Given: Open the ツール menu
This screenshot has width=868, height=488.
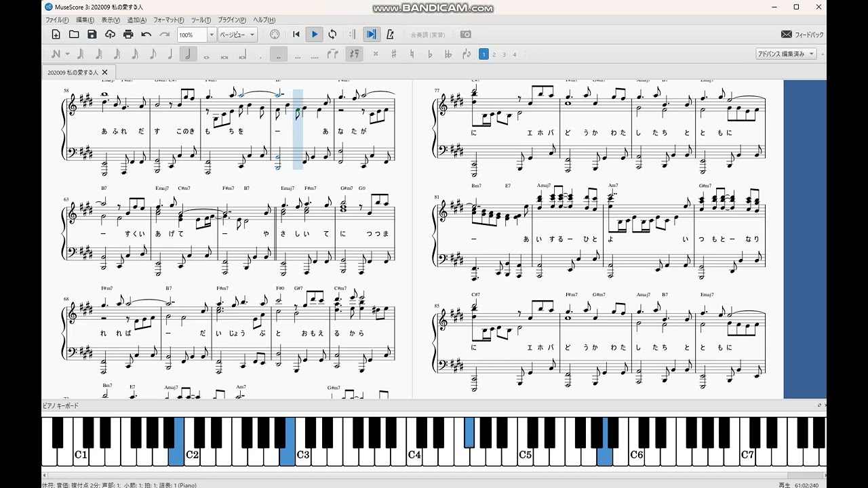Looking at the screenshot, I should 201,20.
